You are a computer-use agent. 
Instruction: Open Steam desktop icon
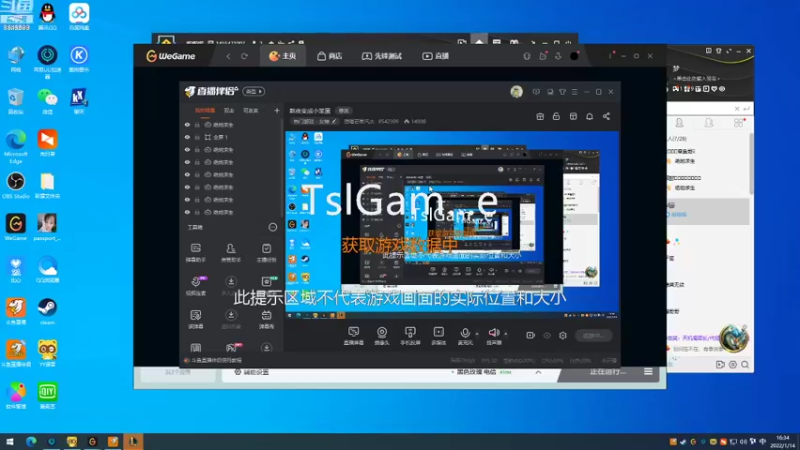[x=47, y=311]
